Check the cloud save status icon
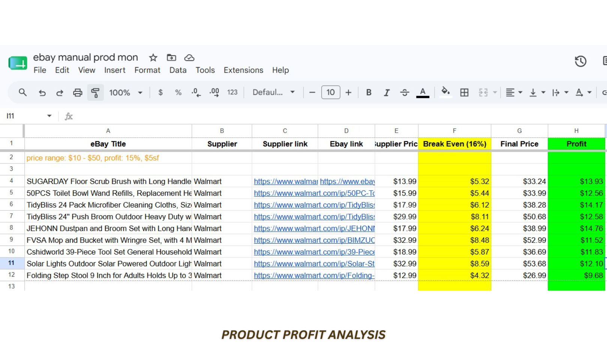This screenshot has width=607, height=364. tap(189, 58)
